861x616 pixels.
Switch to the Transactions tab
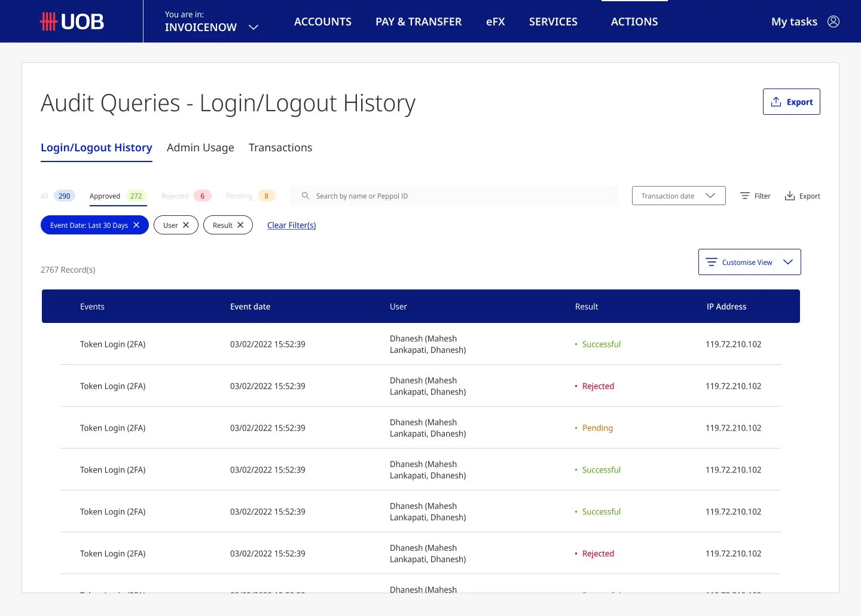pyautogui.click(x=280, y=148)
